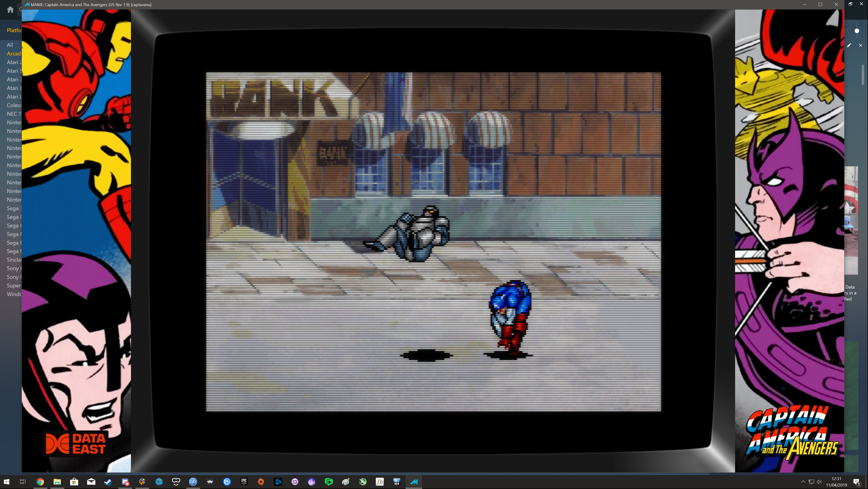868x489 pixels.
Task: Launch GOG Galaxy from the taskbar
Action: (295, 482)
